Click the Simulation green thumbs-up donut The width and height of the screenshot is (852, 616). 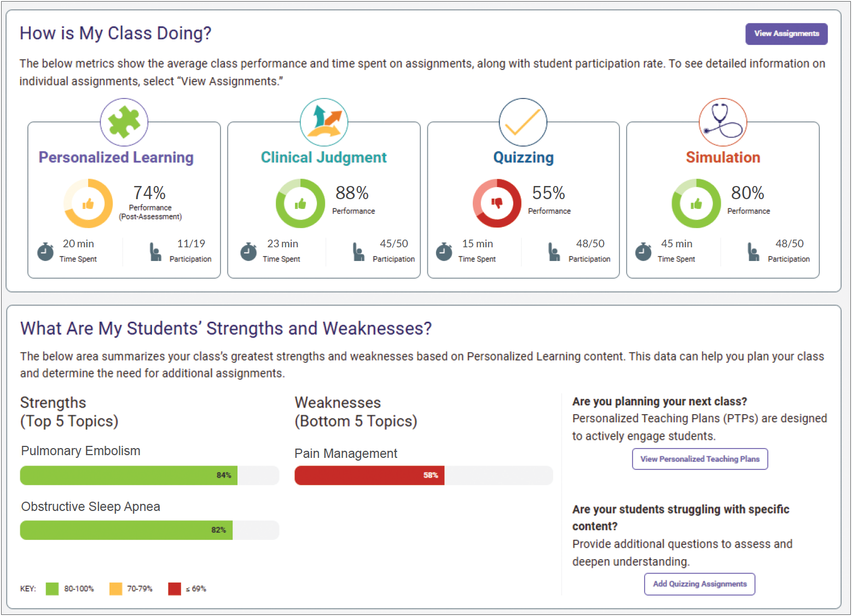coord(696,204)
